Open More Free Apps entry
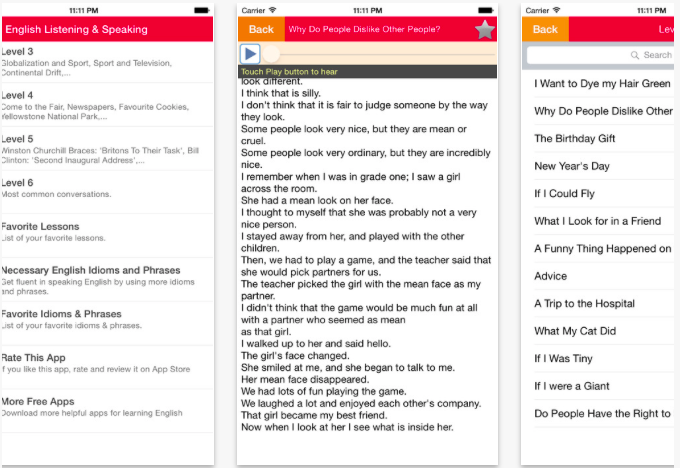The height and width of the screenshot is (468, 680). 108,411
